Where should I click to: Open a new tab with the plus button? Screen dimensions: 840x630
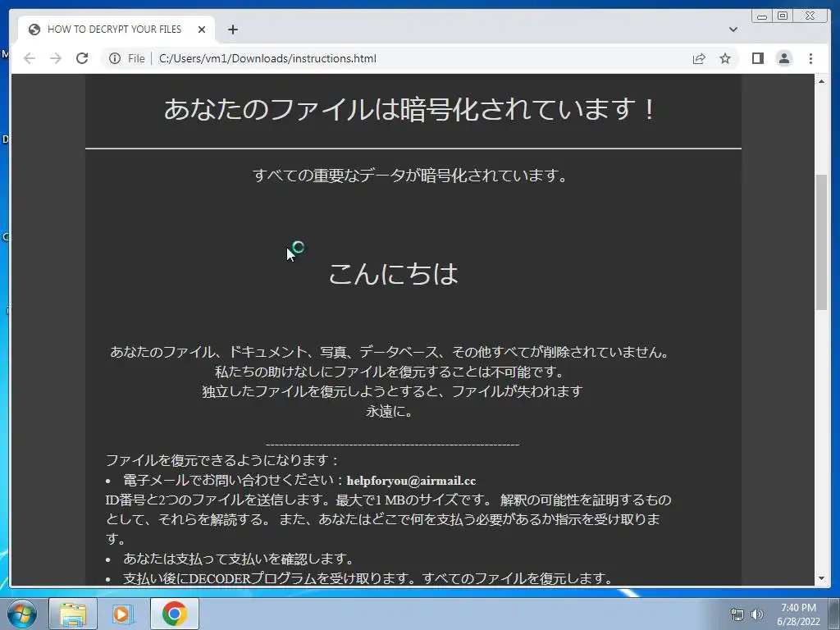232,30
